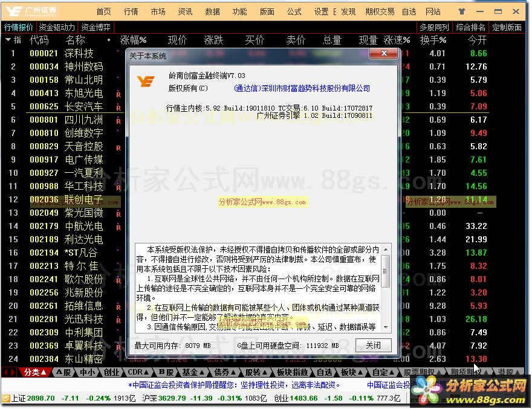Click the Guangzhou Securities logo in title bar
Viewport: 532px width, 409px height.
[31, 11]
